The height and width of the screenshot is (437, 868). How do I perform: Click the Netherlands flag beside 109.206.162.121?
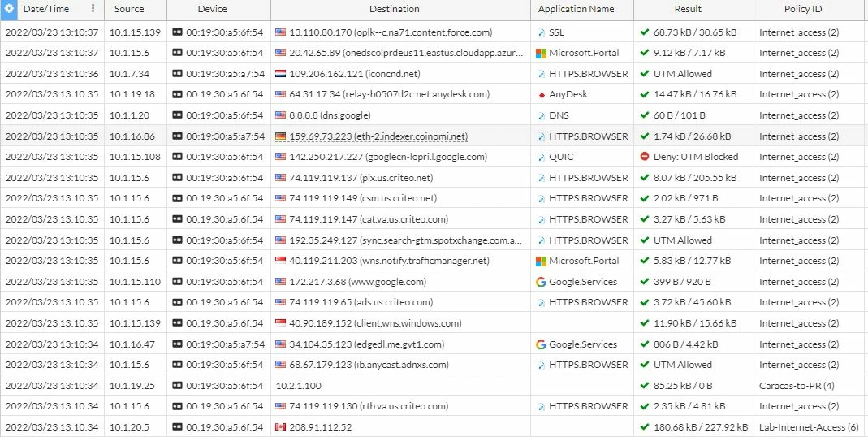point(281,74)
